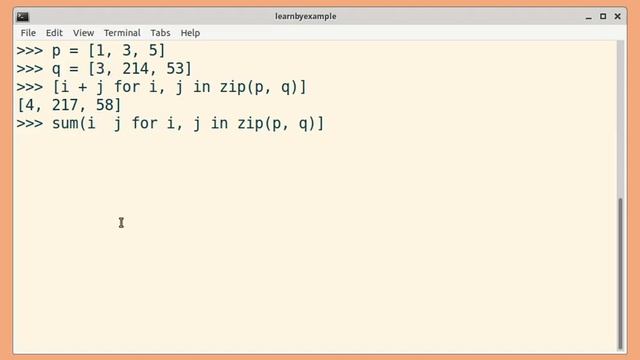Click the output '[4, 217, 58]'
Image resolution: width=640 pixels, height=360 pixels.
click(69, 105)
